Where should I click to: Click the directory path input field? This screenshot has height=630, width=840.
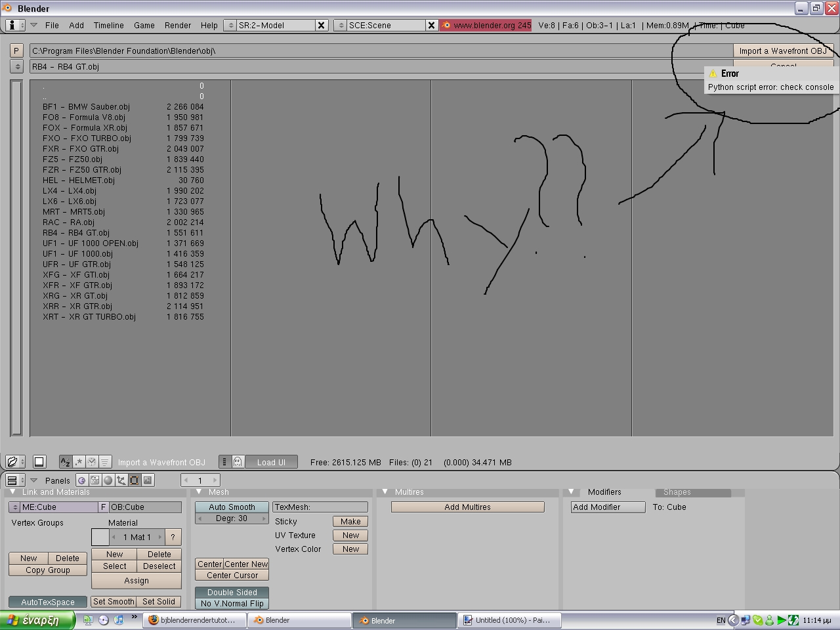[x=381, y=51]
